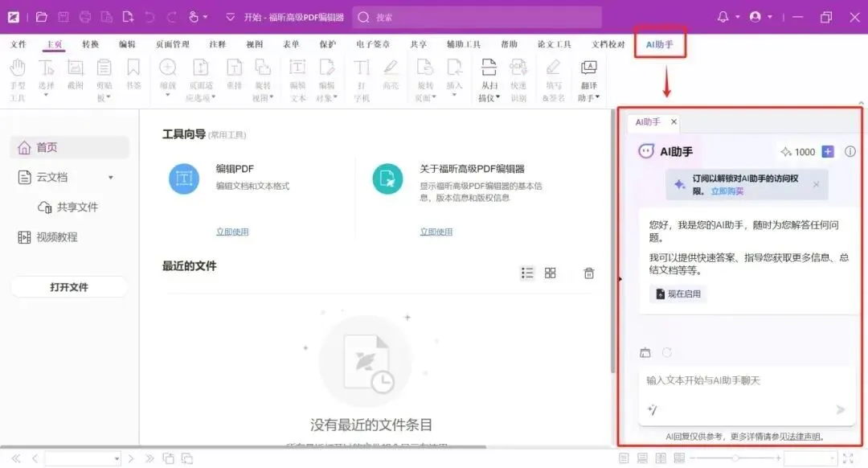Click the Print icon in title bar
The image size is (868, 468).
[x=84, y=17]
